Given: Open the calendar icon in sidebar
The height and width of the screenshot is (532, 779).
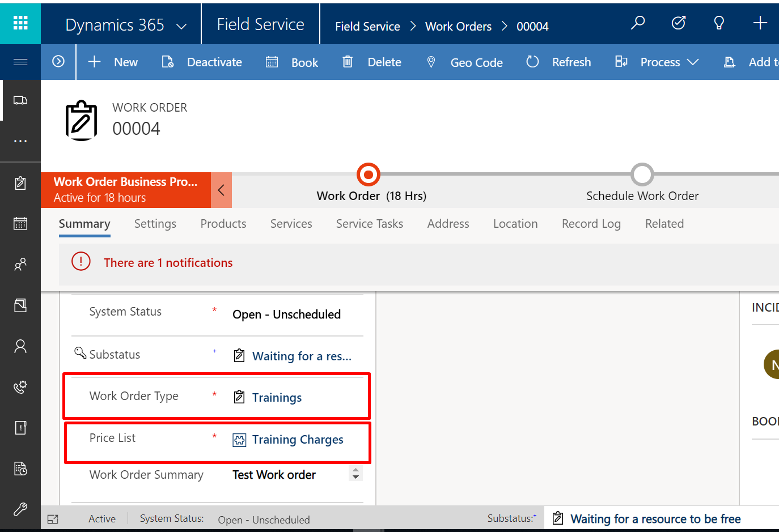Looking at the screenshot, I should click(20, 223).
